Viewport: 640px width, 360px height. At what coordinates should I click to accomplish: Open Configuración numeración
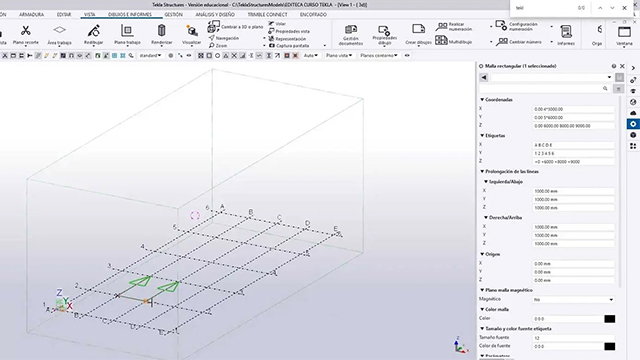tap(517, 27)
